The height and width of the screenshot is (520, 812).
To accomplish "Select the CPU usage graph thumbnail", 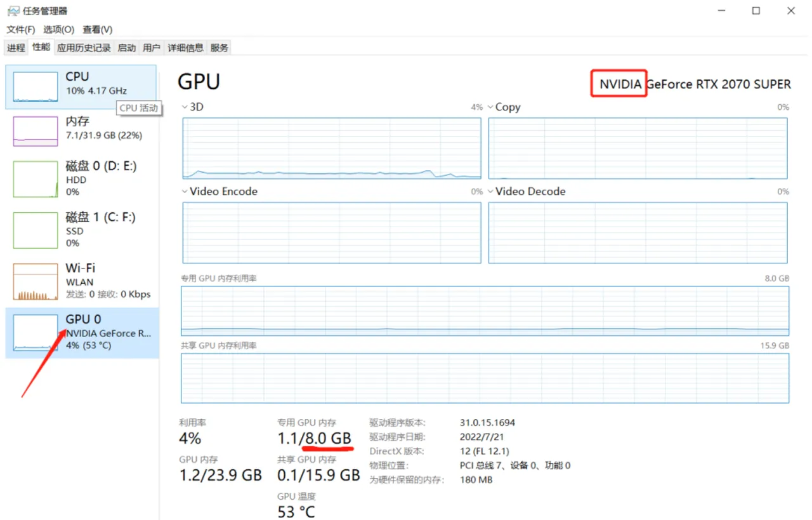I will pyautogui.click(x=36, y=87).
